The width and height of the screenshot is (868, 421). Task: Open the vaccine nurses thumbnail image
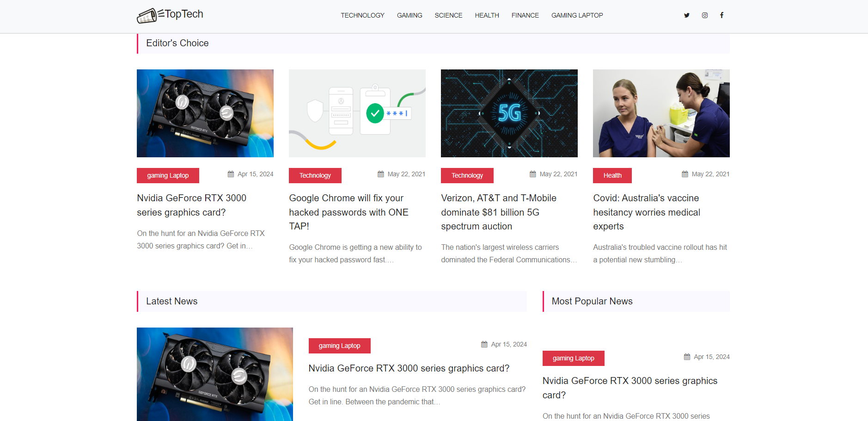tap(661, 113)
